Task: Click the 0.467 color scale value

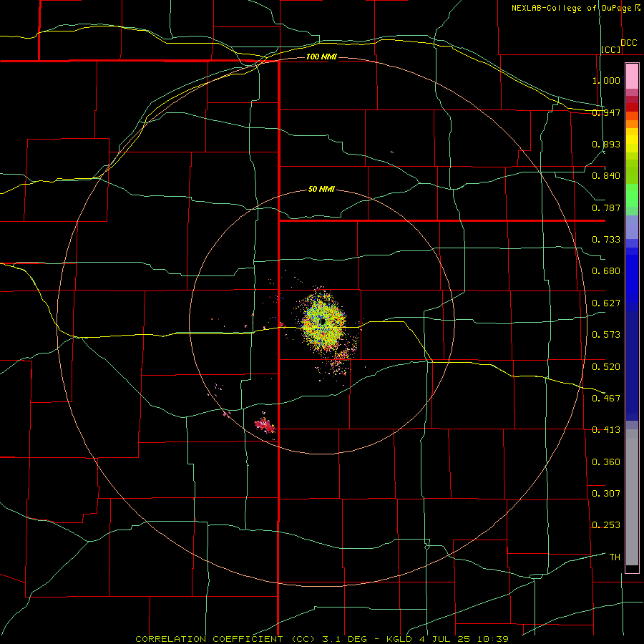Action: (606, 398)
